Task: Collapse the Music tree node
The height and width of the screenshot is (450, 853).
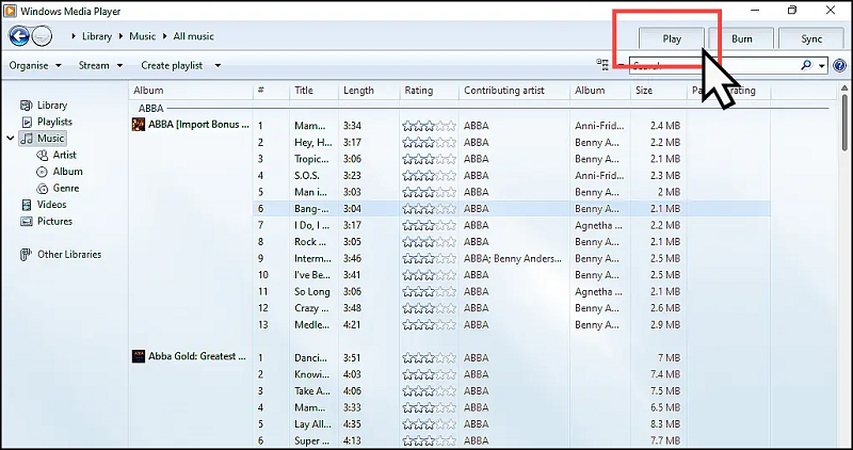Action: 10,138
